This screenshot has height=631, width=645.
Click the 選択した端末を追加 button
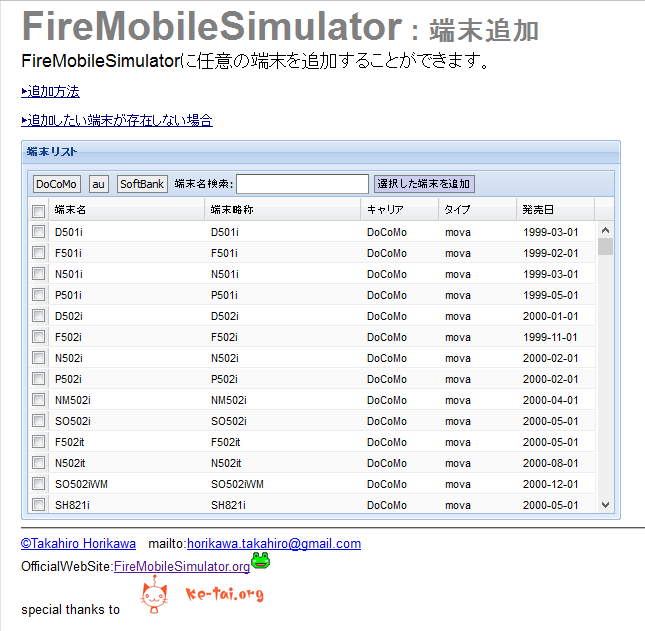tap(424, 183)
